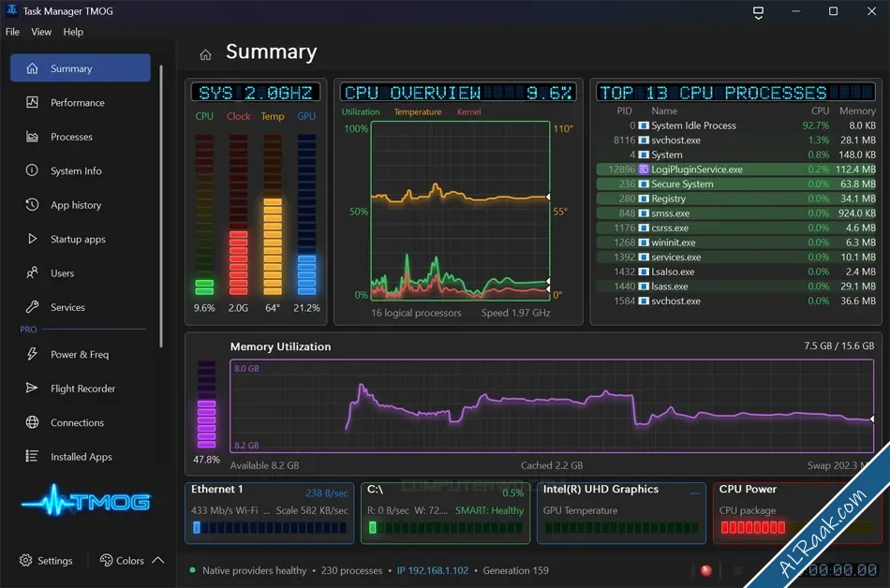
Task: Click the CPU level meter bar
Action: (x=204, y=214)
